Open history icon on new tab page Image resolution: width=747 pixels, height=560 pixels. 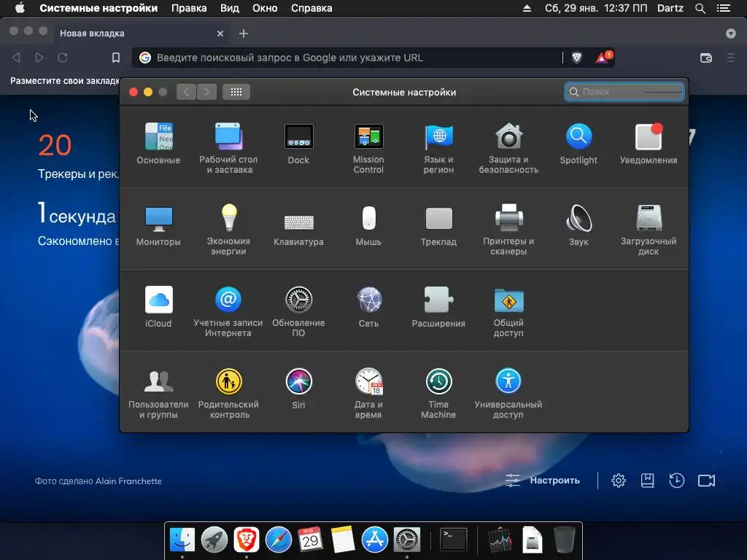click(x=676, y=481)
